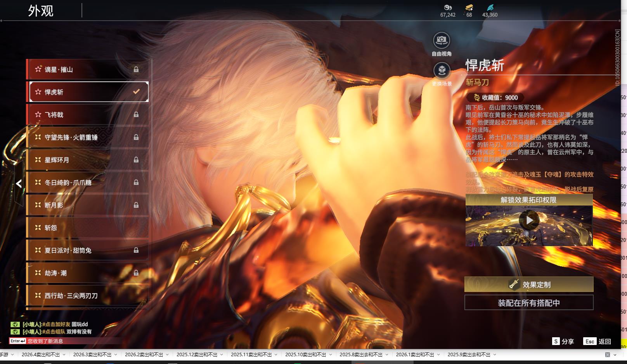Click the lock icon on 摘星·摧山
The height and width of the screenshot is (364, 627).
click(x=136, y=69)
